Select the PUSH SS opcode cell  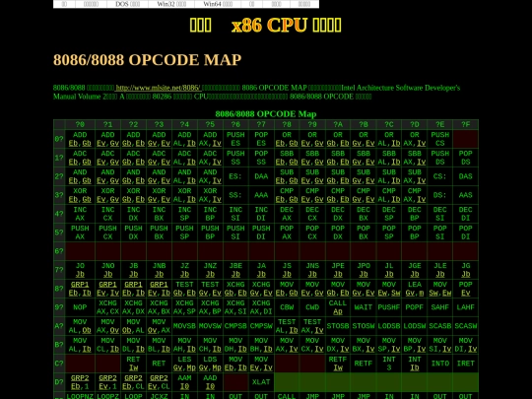click(x=235, y=158)
